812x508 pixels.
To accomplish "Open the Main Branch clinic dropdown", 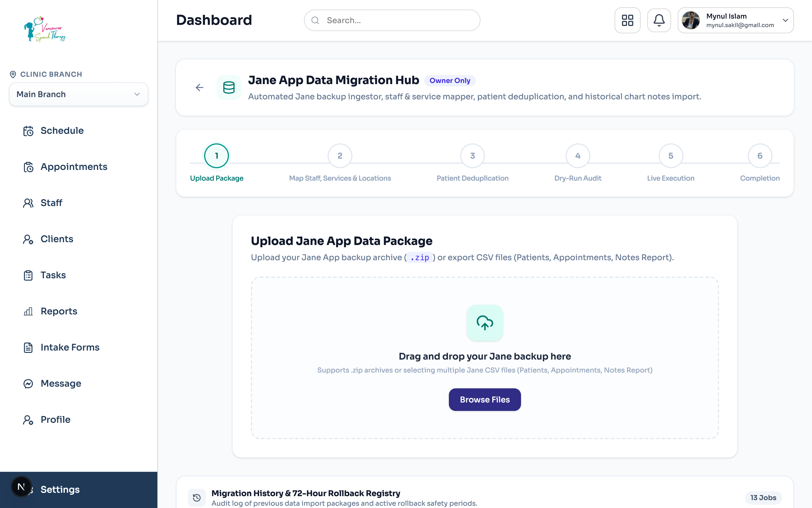I will [x=78, y=95].
